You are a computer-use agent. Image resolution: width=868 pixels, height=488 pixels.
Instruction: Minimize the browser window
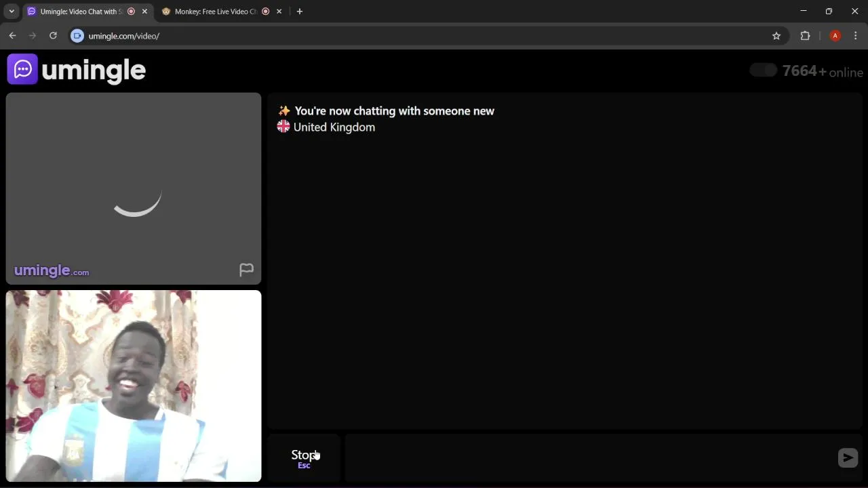click(804, 12)
